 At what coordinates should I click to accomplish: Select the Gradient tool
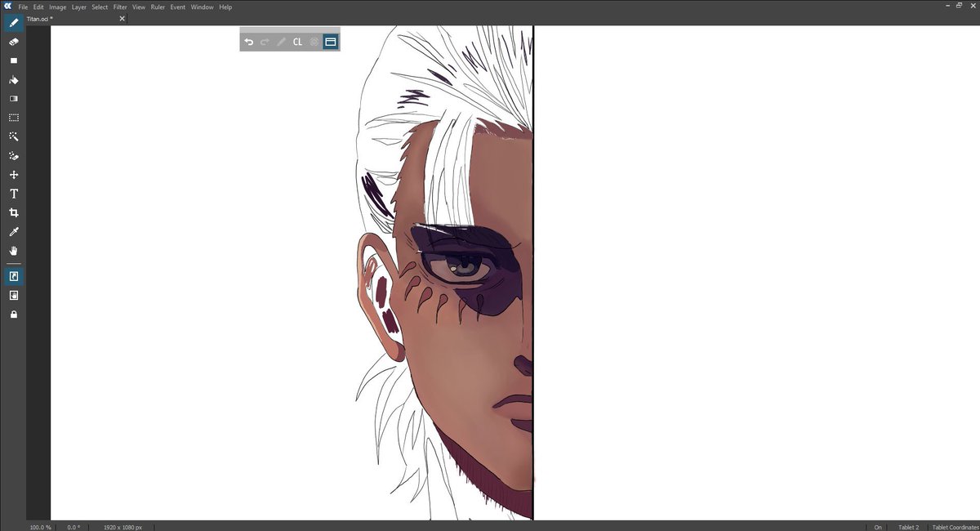click(x=14, y=99)
